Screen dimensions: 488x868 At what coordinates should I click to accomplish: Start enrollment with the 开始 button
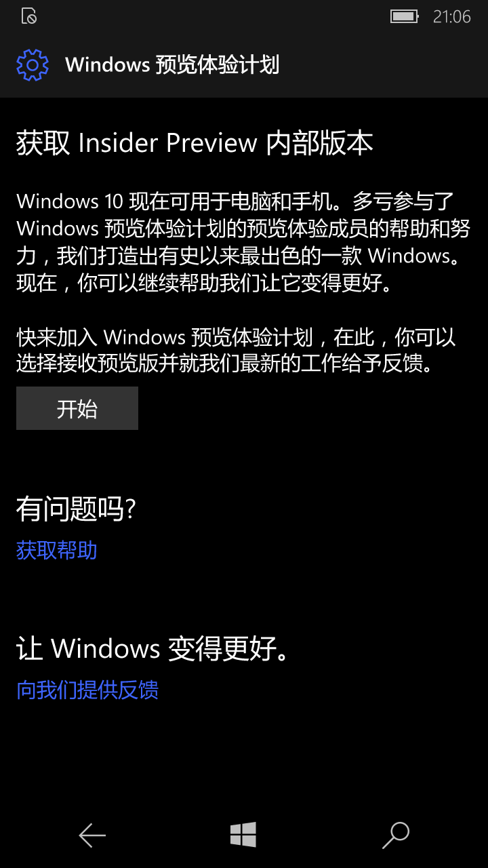77,408
